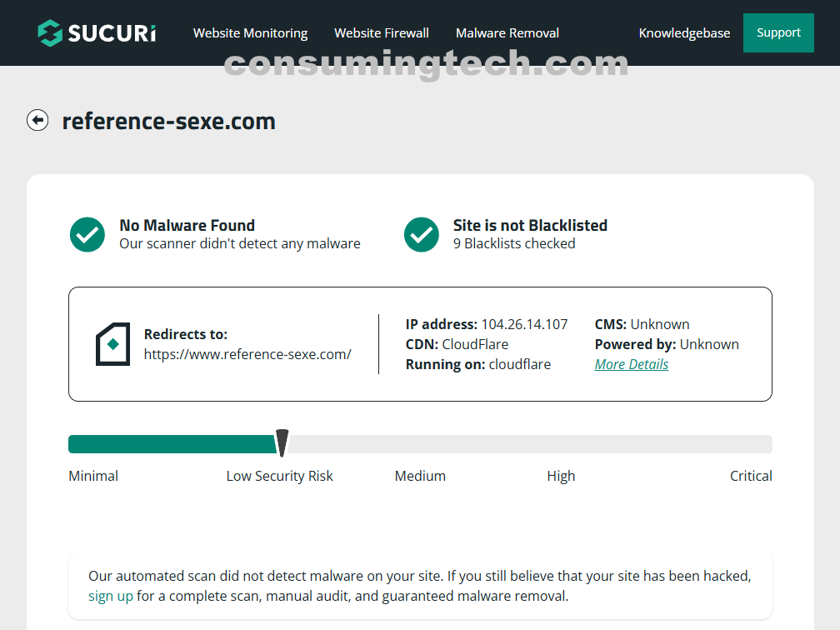Click the IP address 104.26.14.107

(524, 324)
